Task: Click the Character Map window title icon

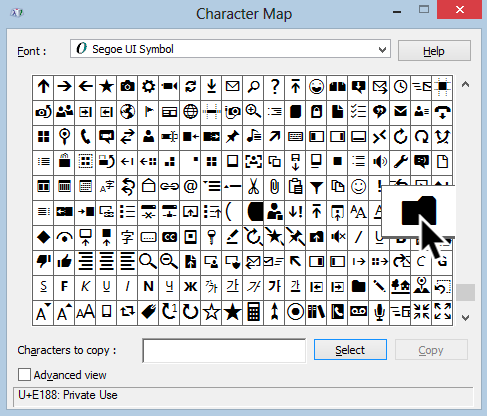Action: coord(16,13)
